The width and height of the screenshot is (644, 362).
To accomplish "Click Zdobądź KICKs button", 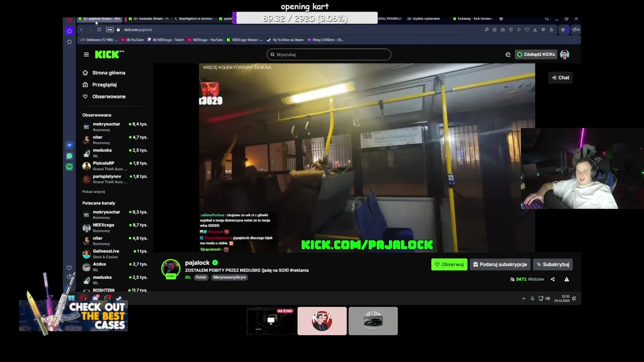I will (536, 54).
